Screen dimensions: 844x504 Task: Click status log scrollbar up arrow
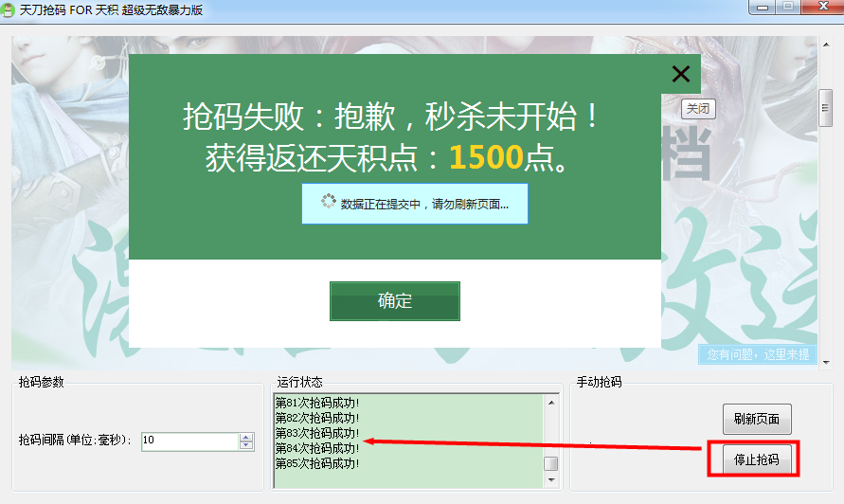tap(551, 403)
